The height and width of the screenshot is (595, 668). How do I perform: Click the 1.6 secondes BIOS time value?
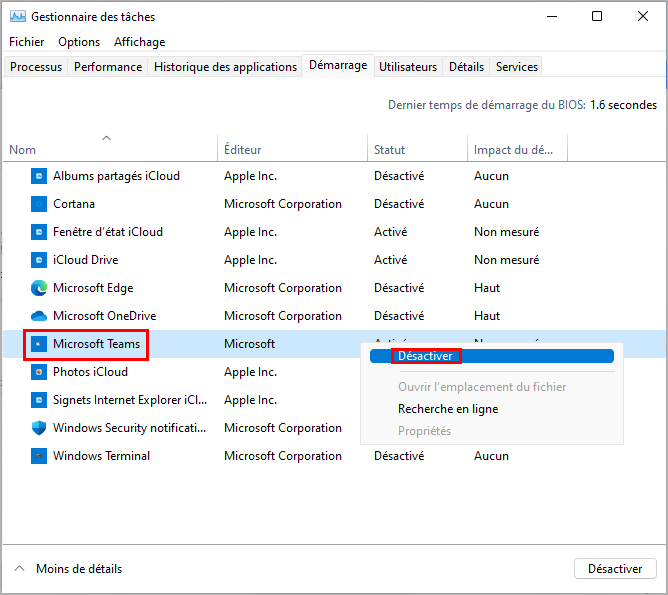pyautogui.click(x=623, y=105)
